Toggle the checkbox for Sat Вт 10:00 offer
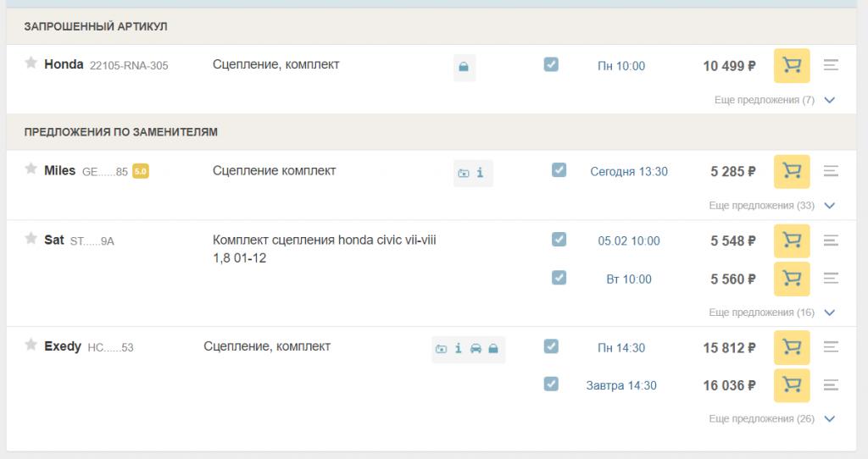This screenshot has height=459, width=868. pos(559,277)
